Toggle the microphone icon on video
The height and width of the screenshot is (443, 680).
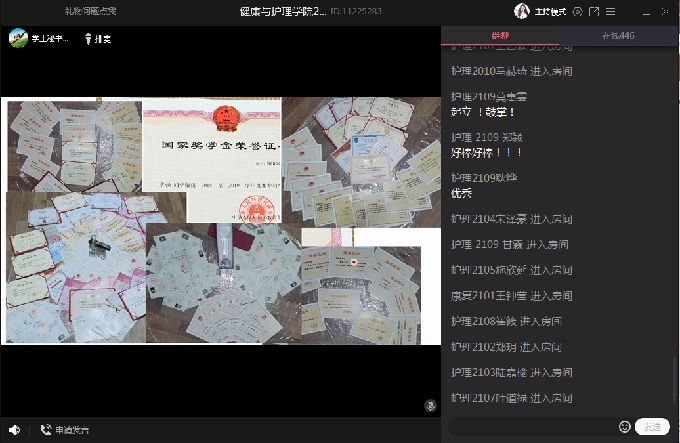click(x=430, y=405)
